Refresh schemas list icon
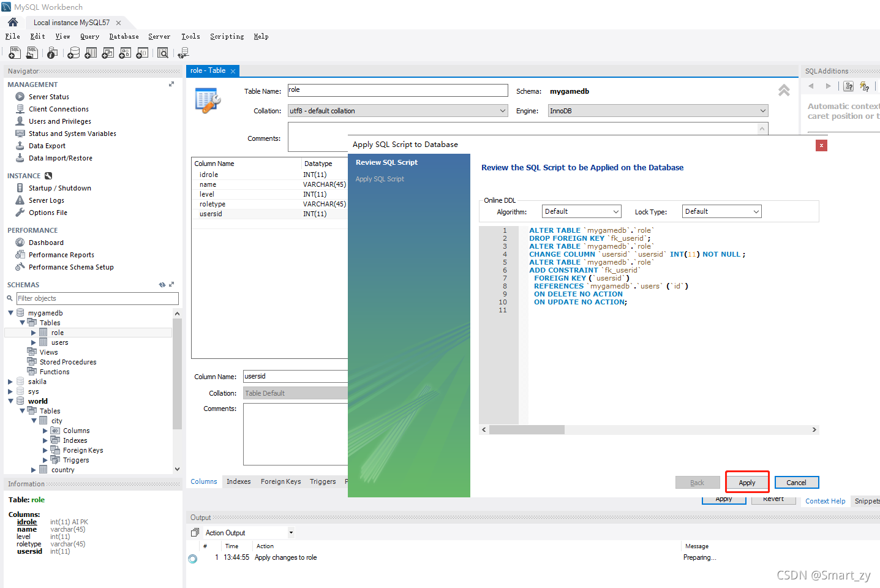 (162, 285)
